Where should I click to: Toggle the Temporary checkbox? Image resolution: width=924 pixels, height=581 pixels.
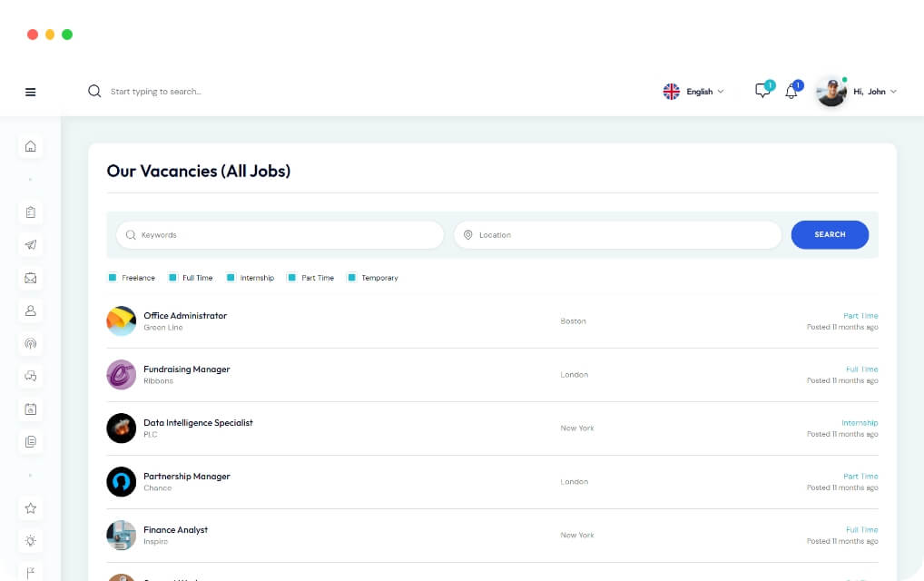tap(352, 278)
